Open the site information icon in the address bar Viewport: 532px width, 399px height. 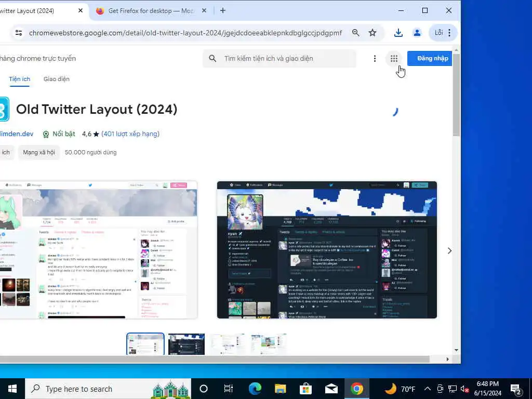[x=19, y=33]
